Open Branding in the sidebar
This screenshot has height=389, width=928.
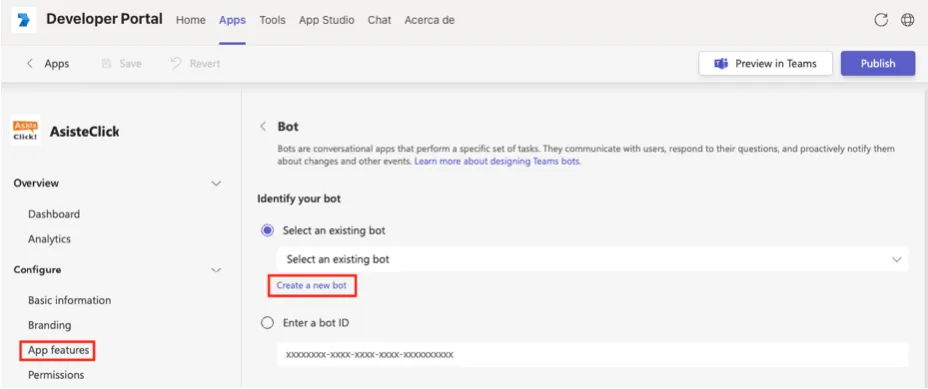[x=50, y=325]
